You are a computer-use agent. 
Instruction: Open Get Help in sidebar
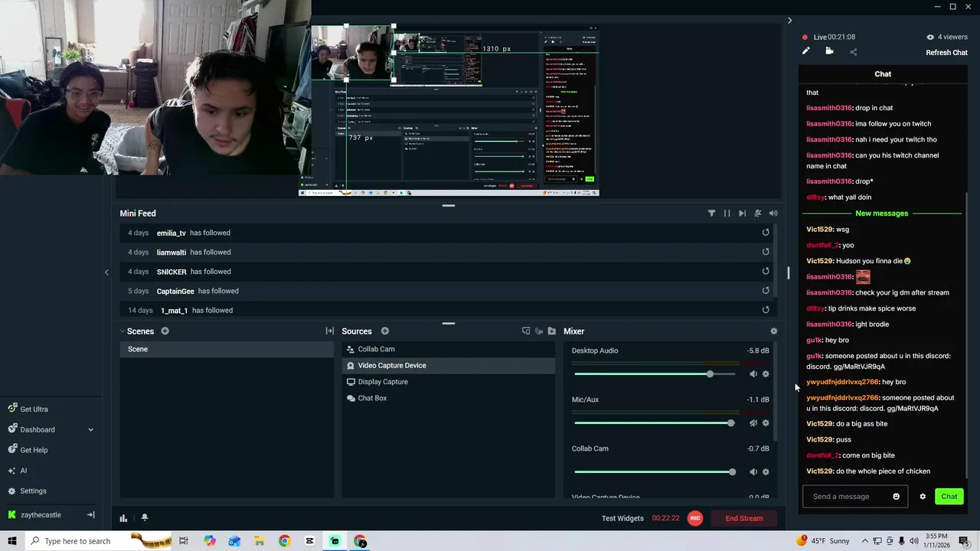28,450
